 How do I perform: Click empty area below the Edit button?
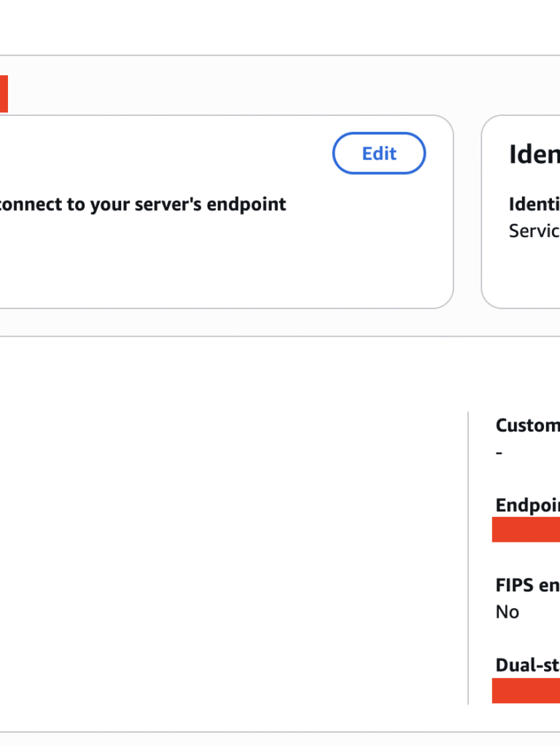[x=379, y=248]
